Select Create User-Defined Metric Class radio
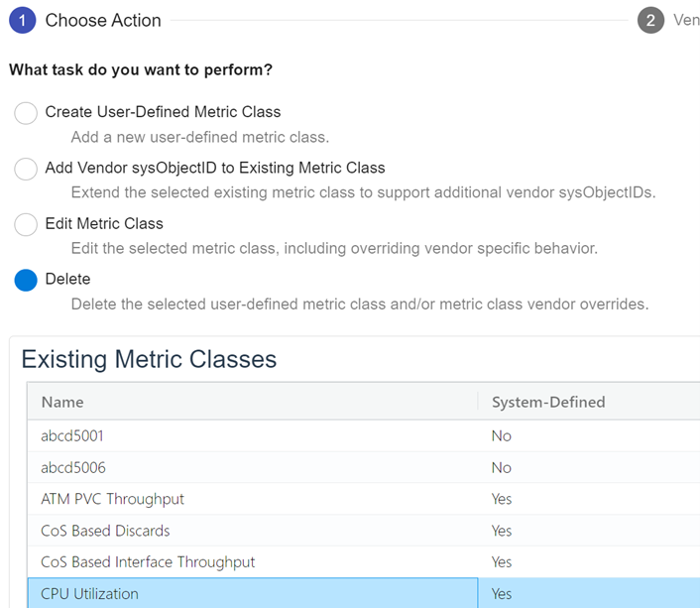The width and height of the screenshot is (700, 608). pyautogui.click(x=26, y=113)
